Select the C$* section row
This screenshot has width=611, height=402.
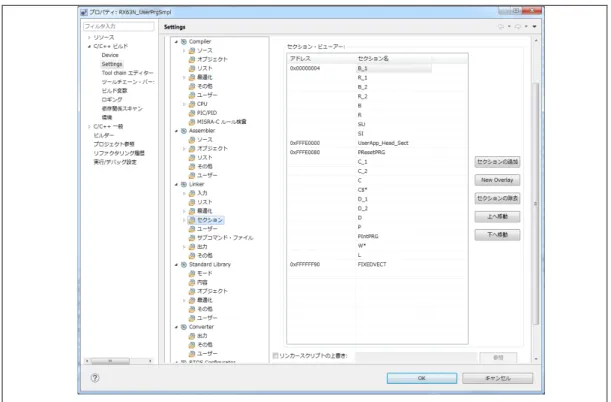pos(362,190)
